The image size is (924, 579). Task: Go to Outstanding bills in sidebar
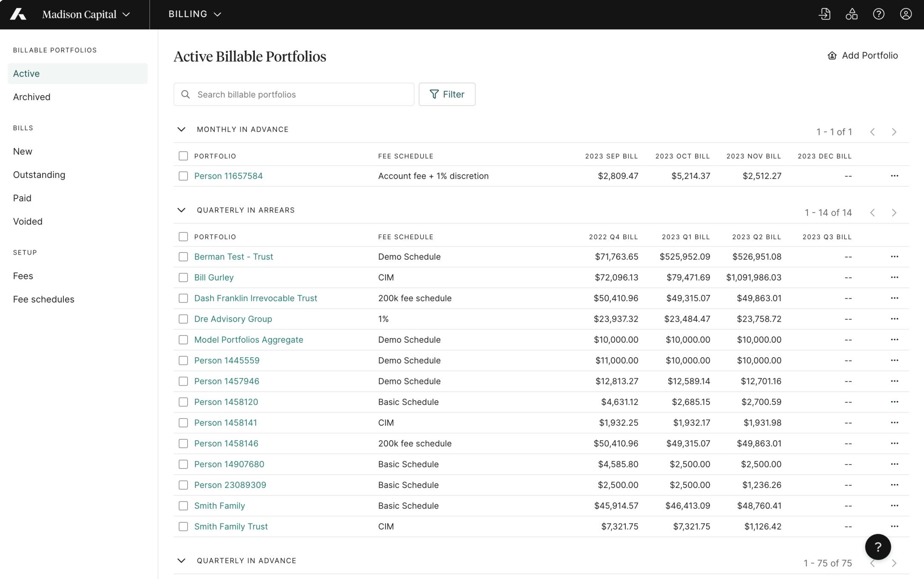[39, 175]
